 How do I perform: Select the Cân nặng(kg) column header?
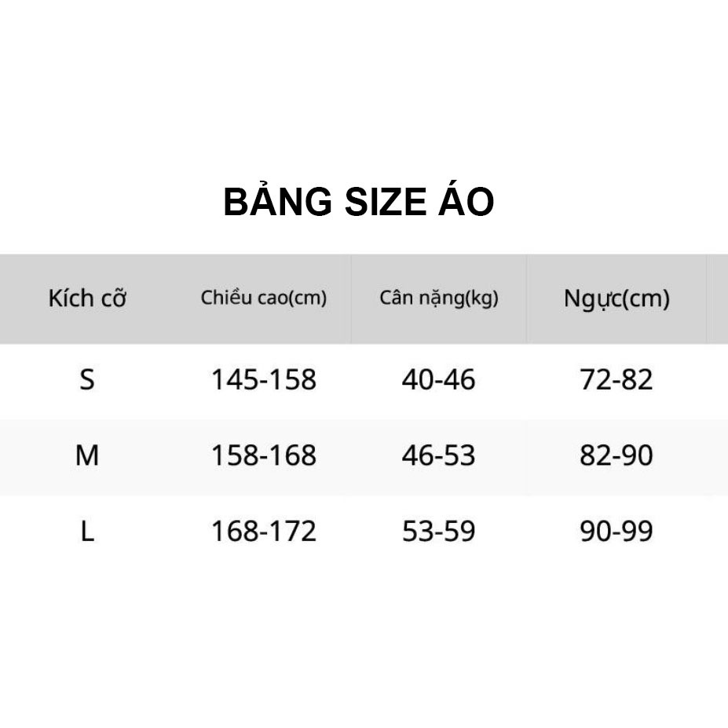click(439, 298)
